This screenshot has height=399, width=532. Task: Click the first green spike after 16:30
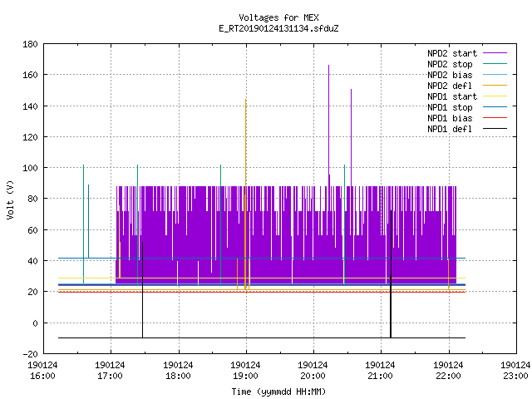coord(83,224)
